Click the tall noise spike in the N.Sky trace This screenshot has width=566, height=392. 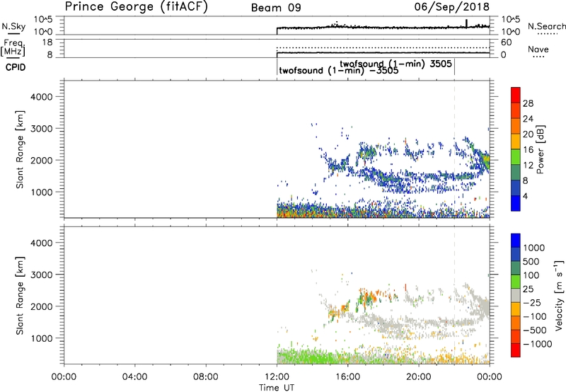click(x=466, y=23)
